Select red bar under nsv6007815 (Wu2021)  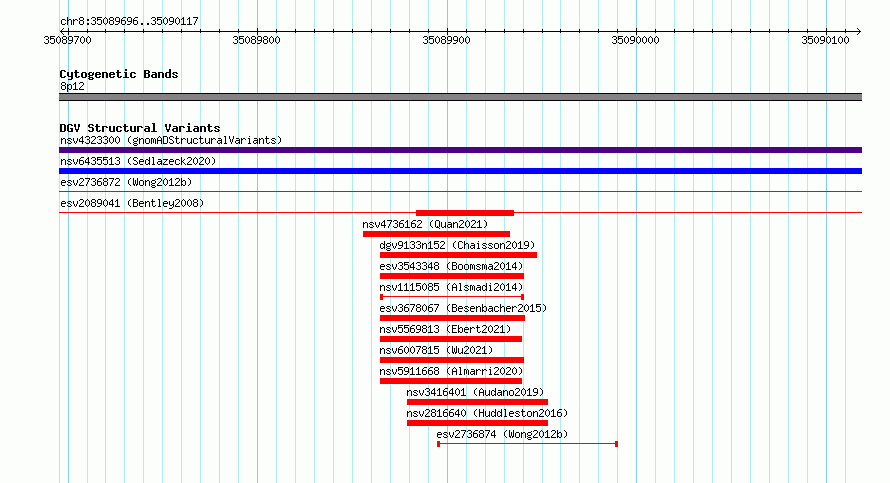(x=452, y=360)
